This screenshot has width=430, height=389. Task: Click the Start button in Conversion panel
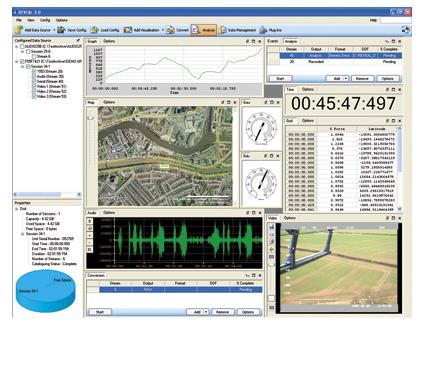(100, 312)
